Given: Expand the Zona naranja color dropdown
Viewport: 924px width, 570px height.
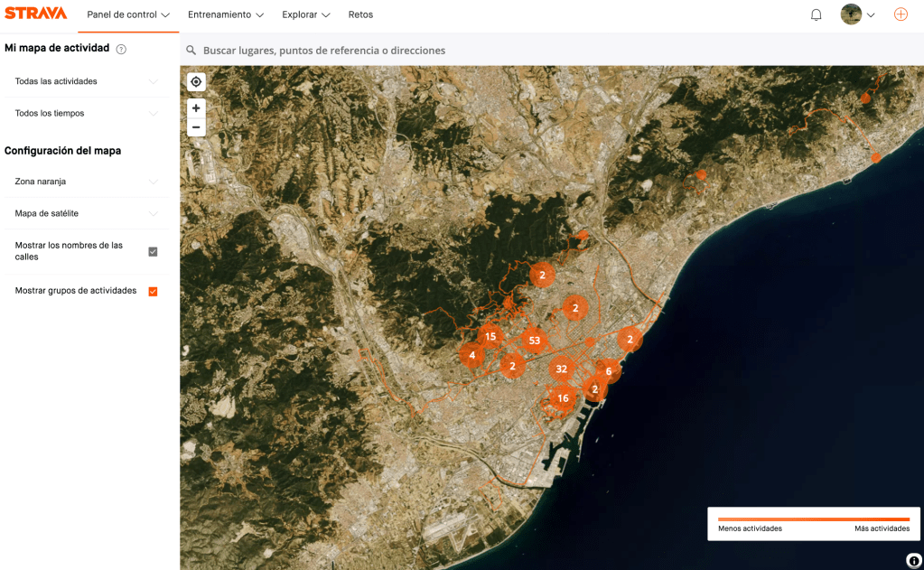Looking at the screenshot, I should point(86,182).
